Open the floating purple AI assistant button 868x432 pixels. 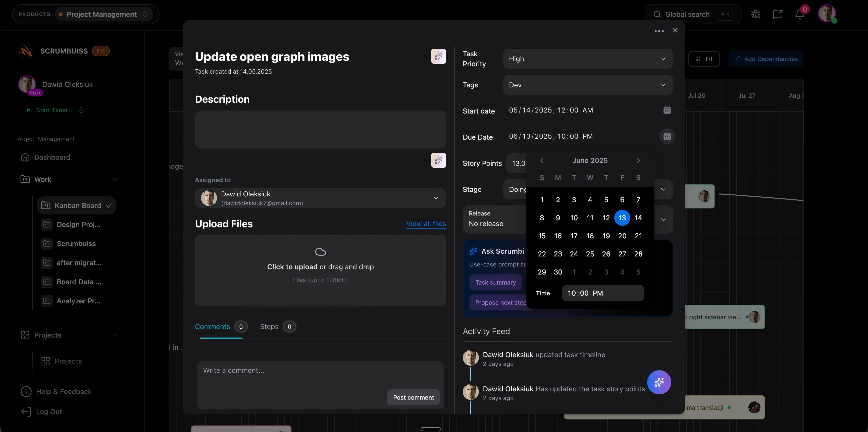click(659, 382)
